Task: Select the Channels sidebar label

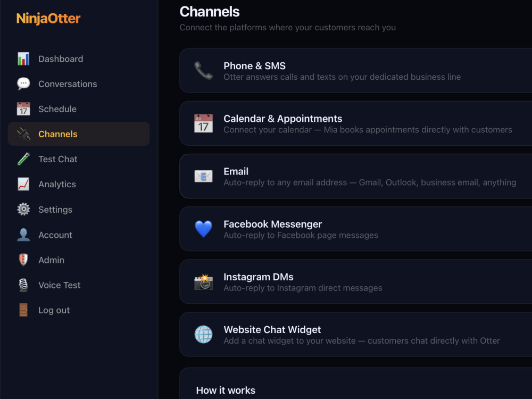Action: coord(57,134)
